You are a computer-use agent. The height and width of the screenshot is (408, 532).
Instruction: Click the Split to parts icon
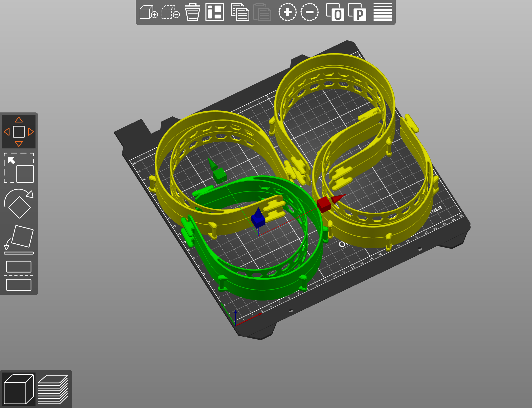pos(357,12)
